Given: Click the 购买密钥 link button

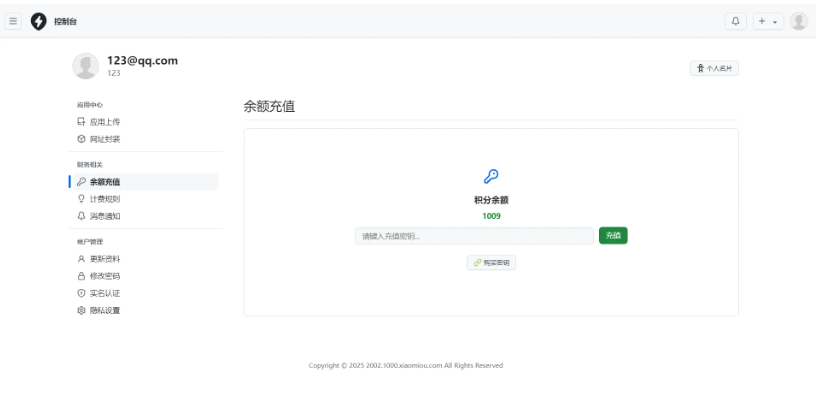Looking at the screenshot, I should (491, 263).
